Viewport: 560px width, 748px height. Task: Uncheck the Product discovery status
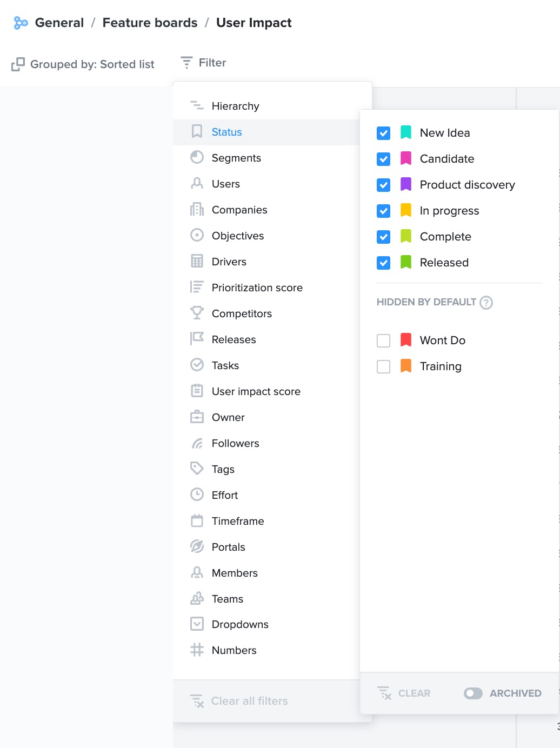384,185
